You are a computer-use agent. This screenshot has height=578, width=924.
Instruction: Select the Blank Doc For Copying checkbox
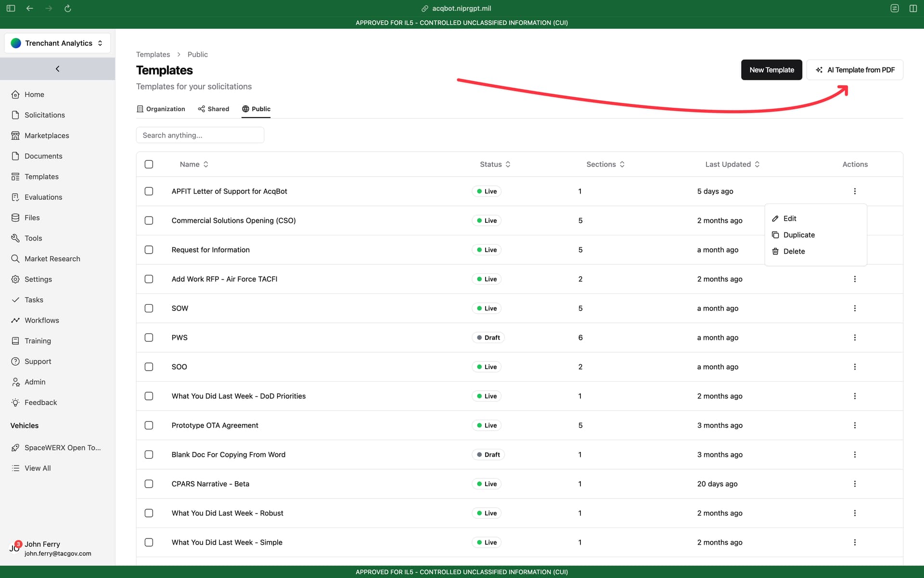[149, 455]
